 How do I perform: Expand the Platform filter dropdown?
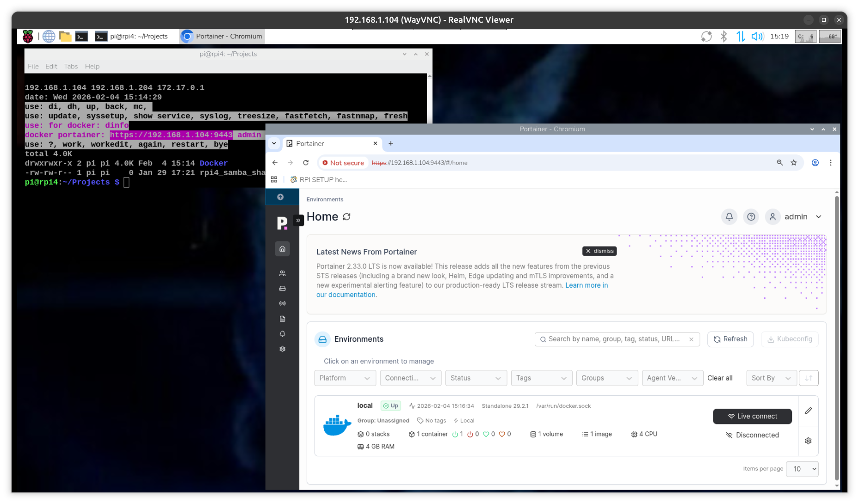[345, 378]
